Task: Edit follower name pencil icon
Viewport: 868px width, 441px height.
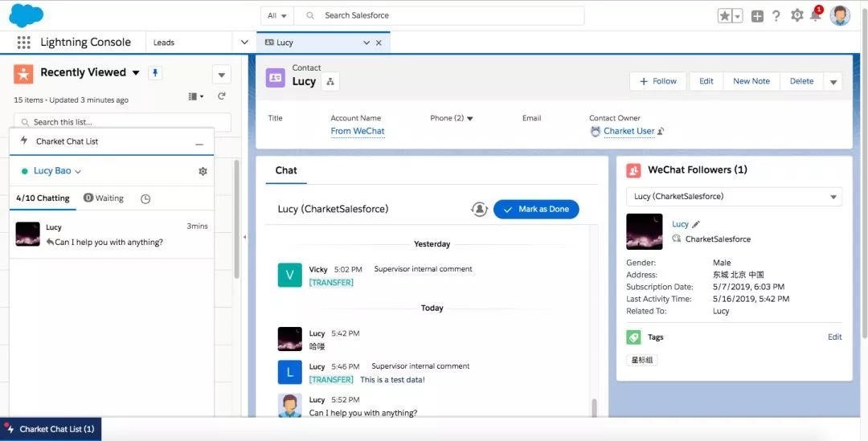Action: coord(696,224)
